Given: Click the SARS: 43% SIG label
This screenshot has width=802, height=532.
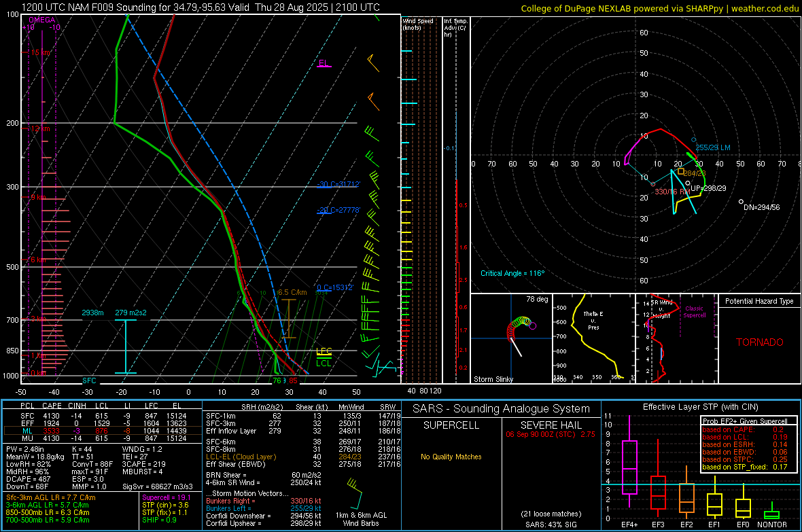Looking at the screenshot, I should (x=551, y=525).
